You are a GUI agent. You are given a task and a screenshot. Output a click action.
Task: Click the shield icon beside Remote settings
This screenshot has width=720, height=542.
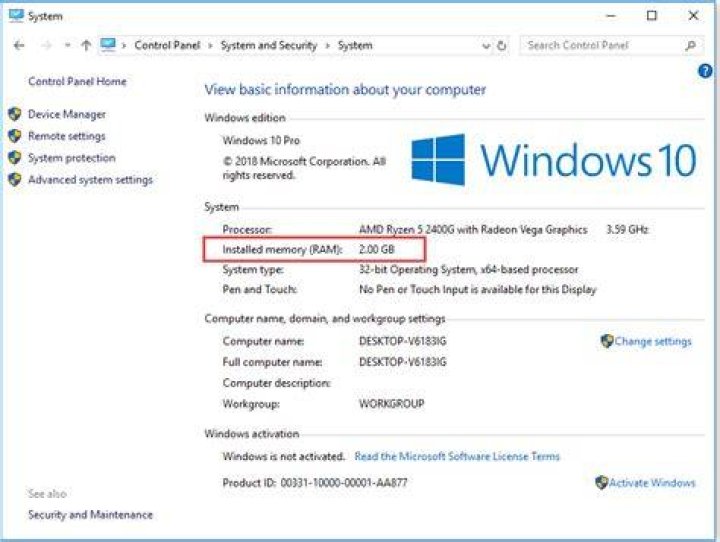pos(15,136)
